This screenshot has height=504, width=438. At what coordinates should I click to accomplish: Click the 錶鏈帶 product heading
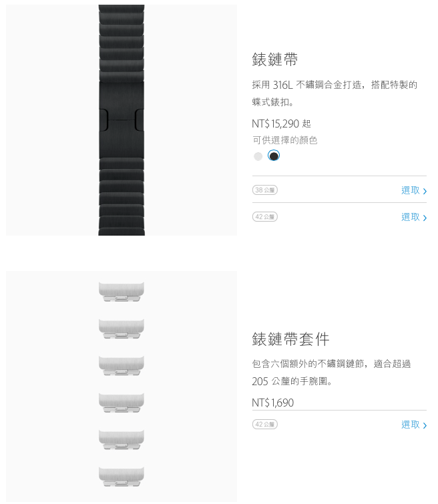click(274, 59)
